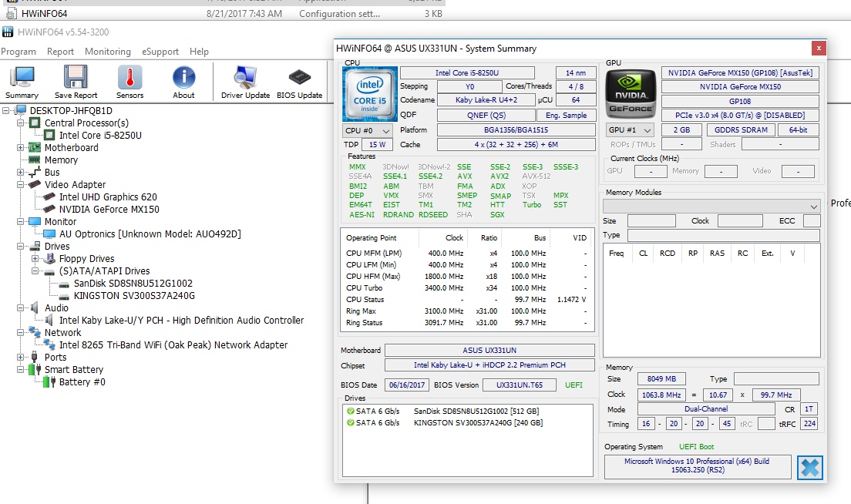Open the Summary toolbar icon

pos(22,82)
